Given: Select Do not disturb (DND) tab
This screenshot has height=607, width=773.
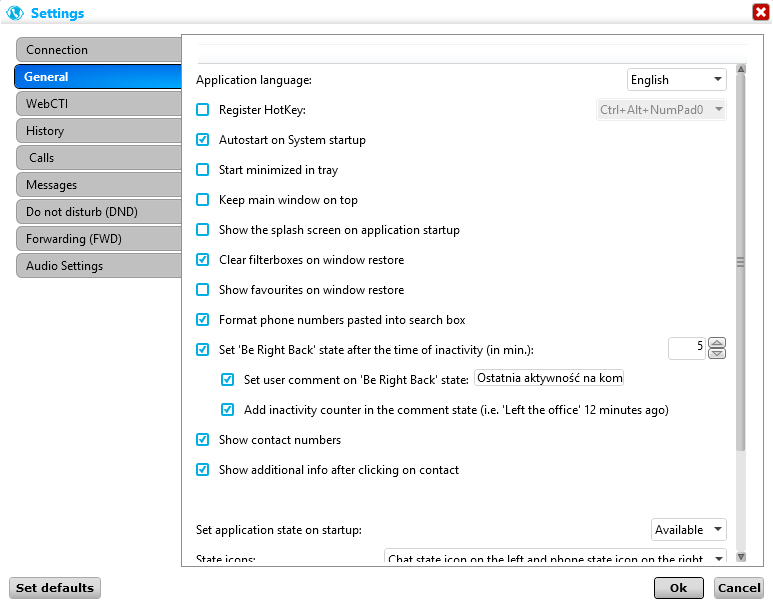Looking at the screenshot, I should point(97,212).
